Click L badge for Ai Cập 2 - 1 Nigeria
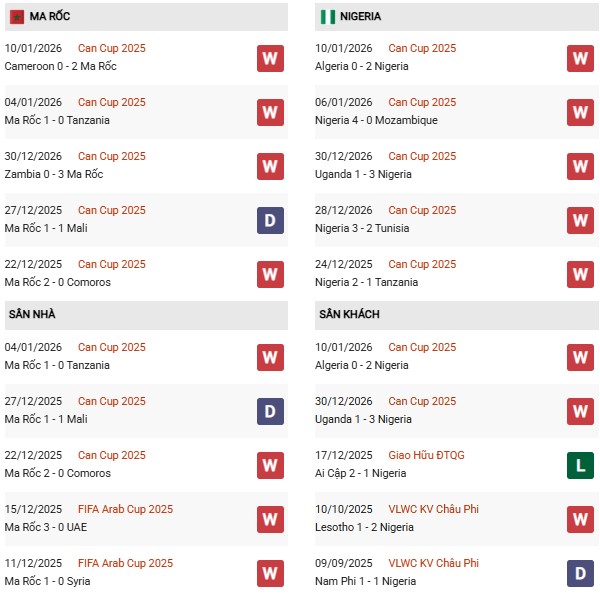Viewport: 600px width, 595px height. (580, 465)
